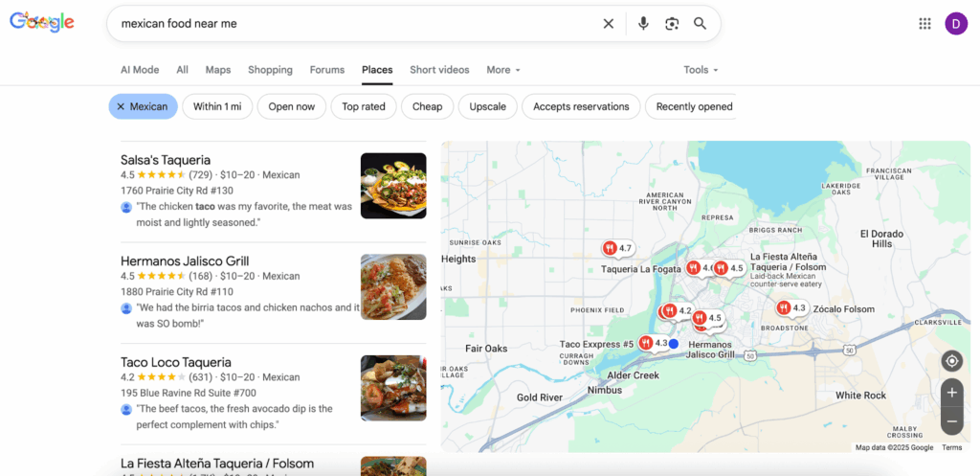Open the Within 1 mi distance filter
The image size is (980, 476).
(217, 106)
